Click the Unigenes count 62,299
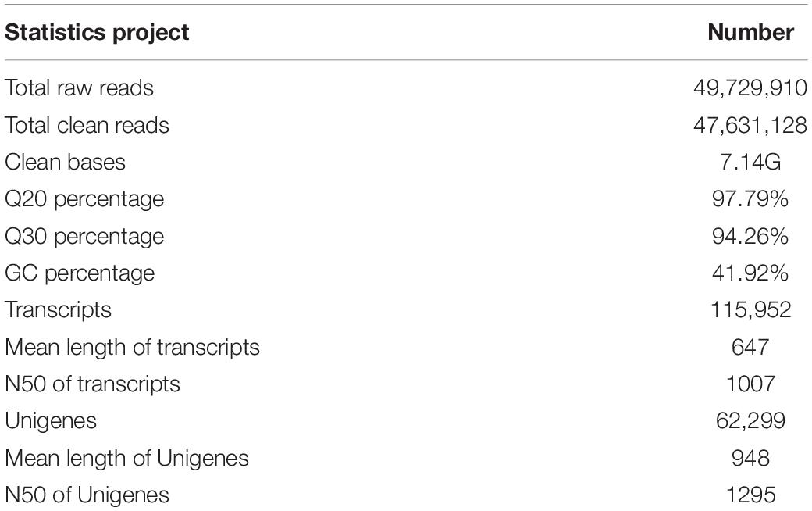Viewport: 812px width, 511px height. (x=750, y=421)
